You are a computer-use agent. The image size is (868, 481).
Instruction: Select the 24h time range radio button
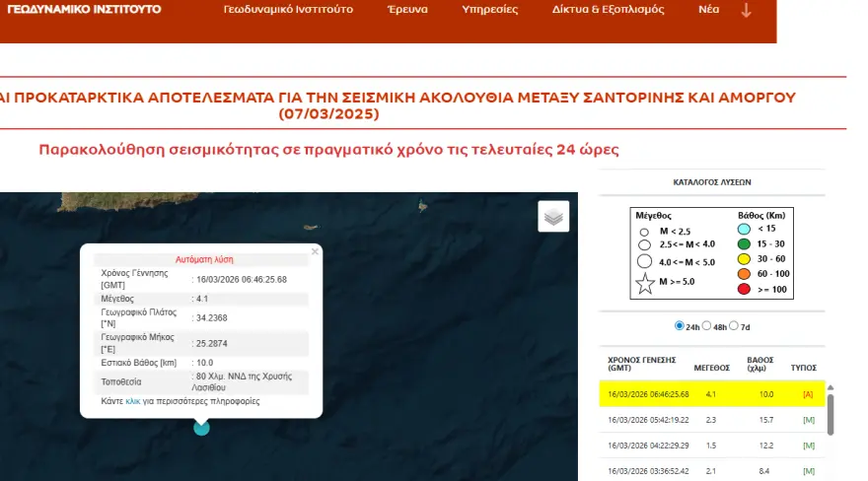680,325
